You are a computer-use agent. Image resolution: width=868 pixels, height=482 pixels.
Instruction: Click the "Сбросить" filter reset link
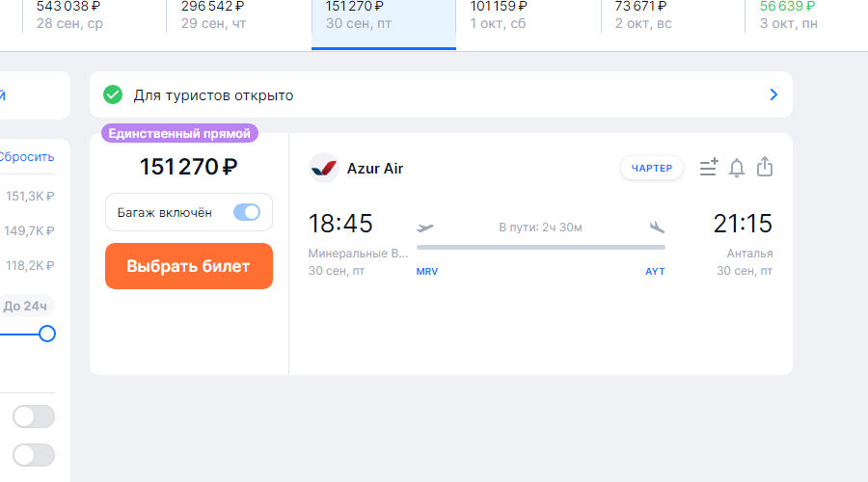tap(27, 156)
